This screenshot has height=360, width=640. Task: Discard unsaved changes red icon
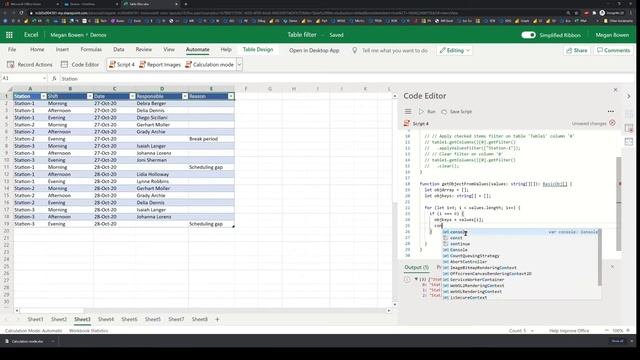(612, 123)
